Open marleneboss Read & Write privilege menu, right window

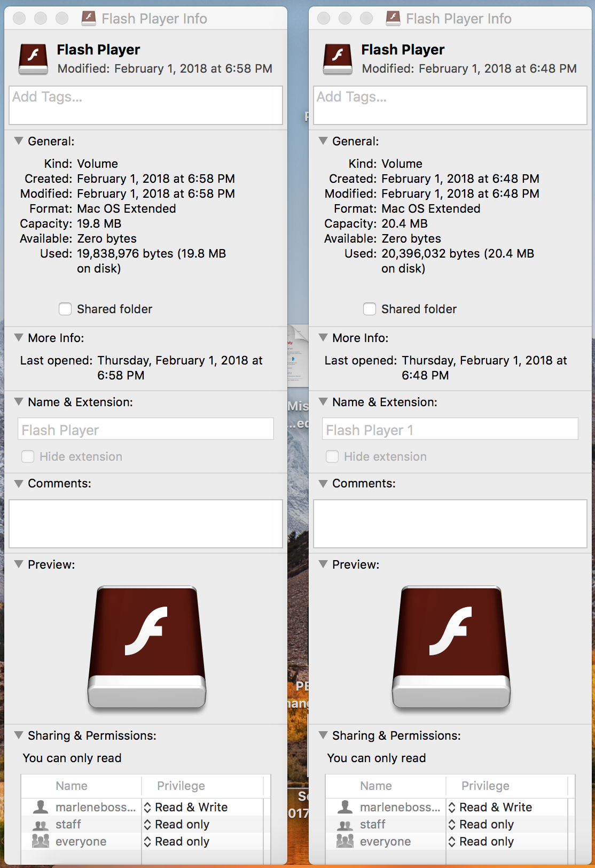pos(490,807)
